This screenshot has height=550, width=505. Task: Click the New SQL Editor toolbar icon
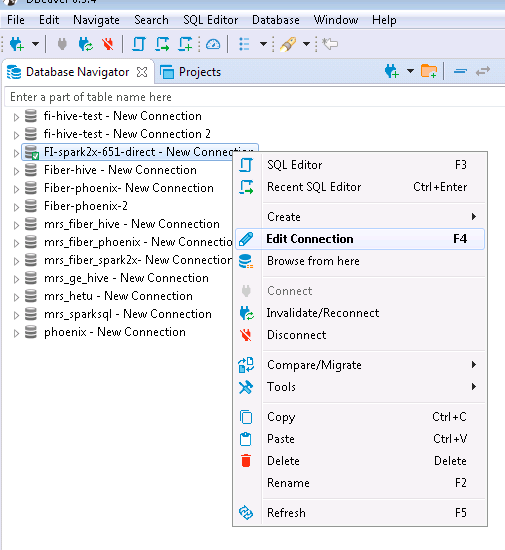click(x=186, y=44)
